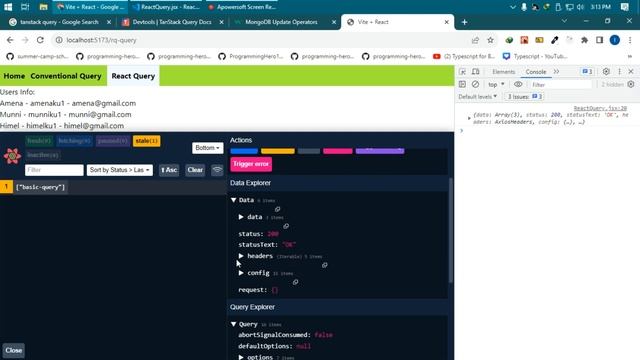Click the pink action button above Trigger error
This screenshot has width=640, height=360.
(x=338, y=151)
